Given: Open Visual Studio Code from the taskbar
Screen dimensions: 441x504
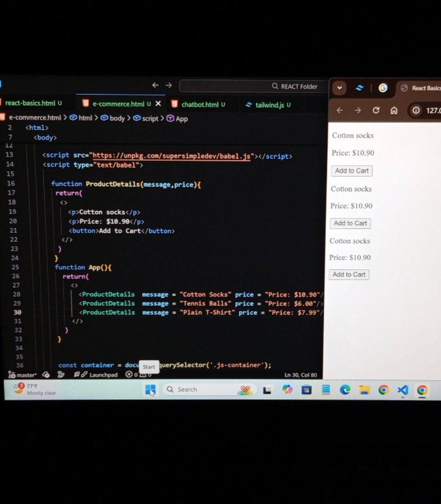Looking at the screenshot, I should coord(402,390).
